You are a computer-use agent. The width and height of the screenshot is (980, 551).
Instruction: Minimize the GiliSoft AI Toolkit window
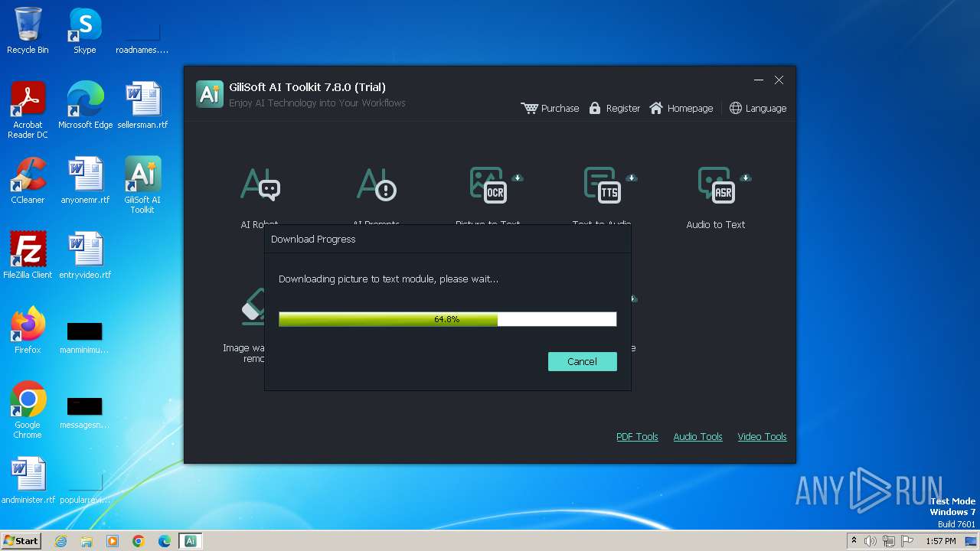pyautogui.click(x=759, y=80)
